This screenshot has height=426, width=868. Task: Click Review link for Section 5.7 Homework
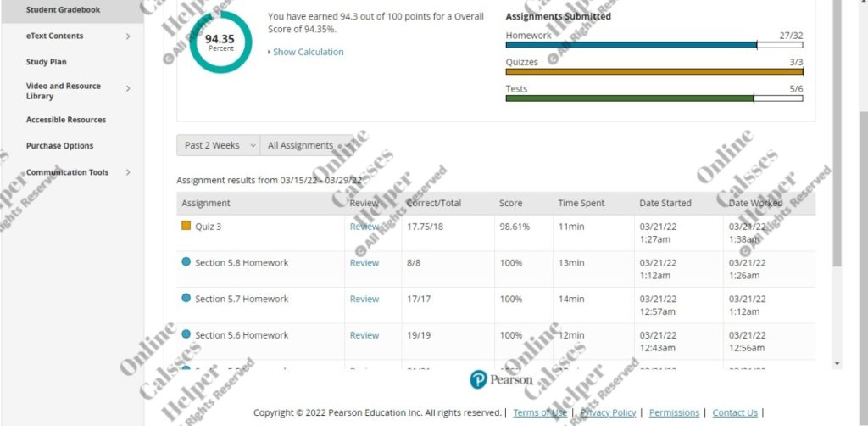(x=364, y=299)
